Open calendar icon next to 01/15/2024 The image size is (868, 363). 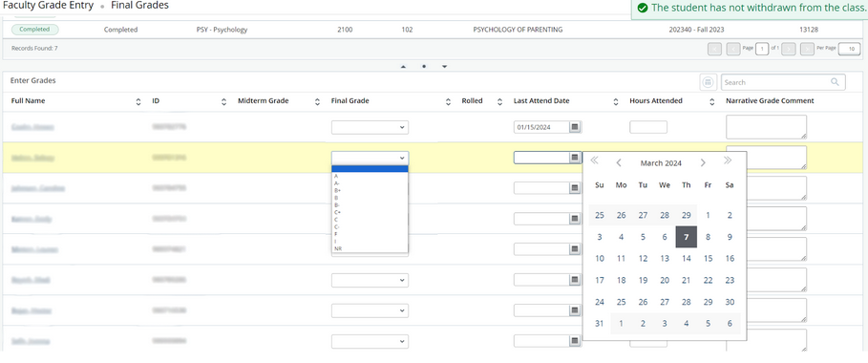pyautogui.click(x=575, y=127)
